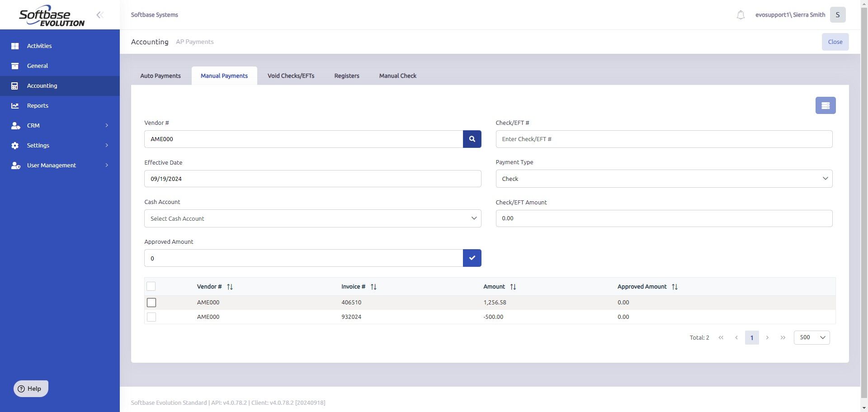Switch to the Void Checks/EFTs tab
The width and height of the screenshot is (868, 412).
(291, 76)
